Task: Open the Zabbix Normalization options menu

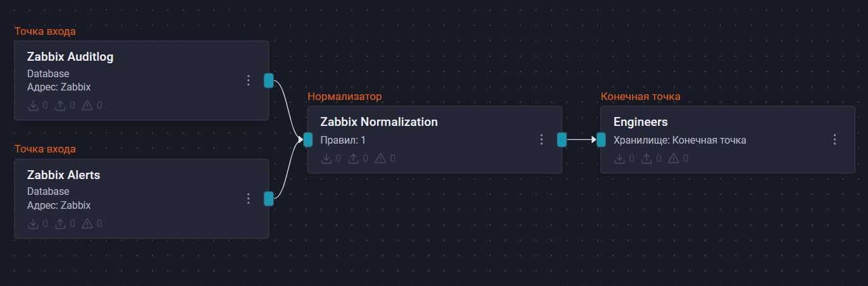Action: 542,140
